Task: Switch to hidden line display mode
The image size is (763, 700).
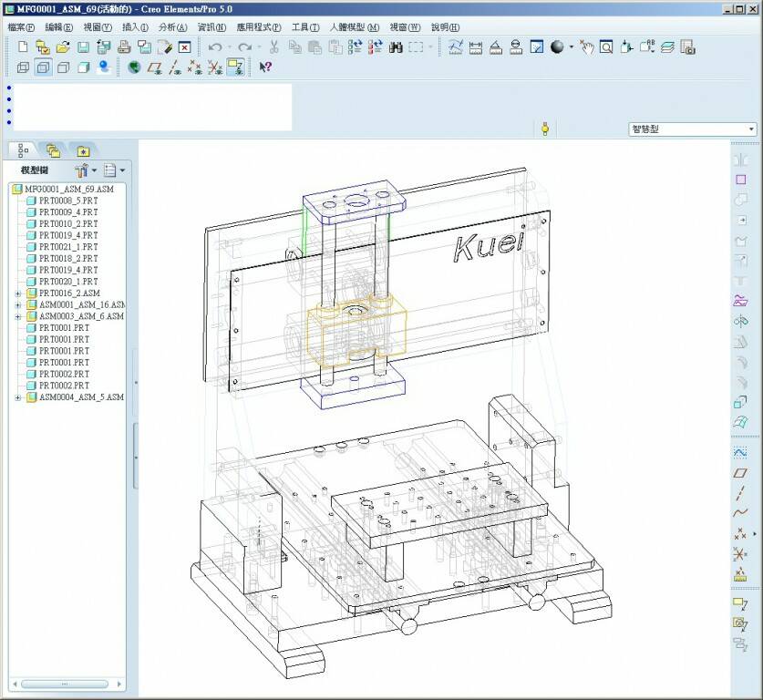Action: pyautogui.click(x=44, y=67)
